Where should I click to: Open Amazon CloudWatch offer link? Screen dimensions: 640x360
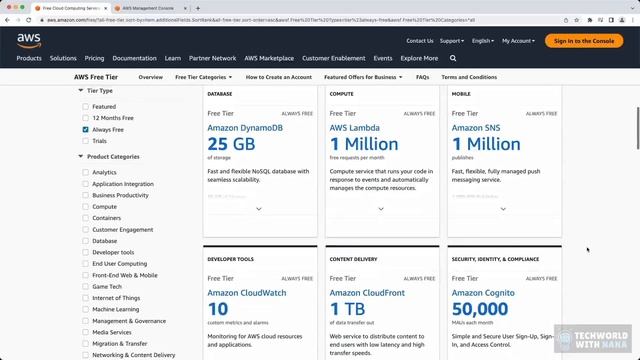point(247,293)
